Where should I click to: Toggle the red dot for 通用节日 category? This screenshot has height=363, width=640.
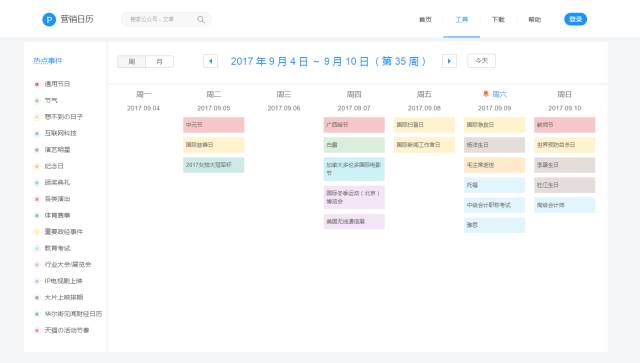[37, 84]
